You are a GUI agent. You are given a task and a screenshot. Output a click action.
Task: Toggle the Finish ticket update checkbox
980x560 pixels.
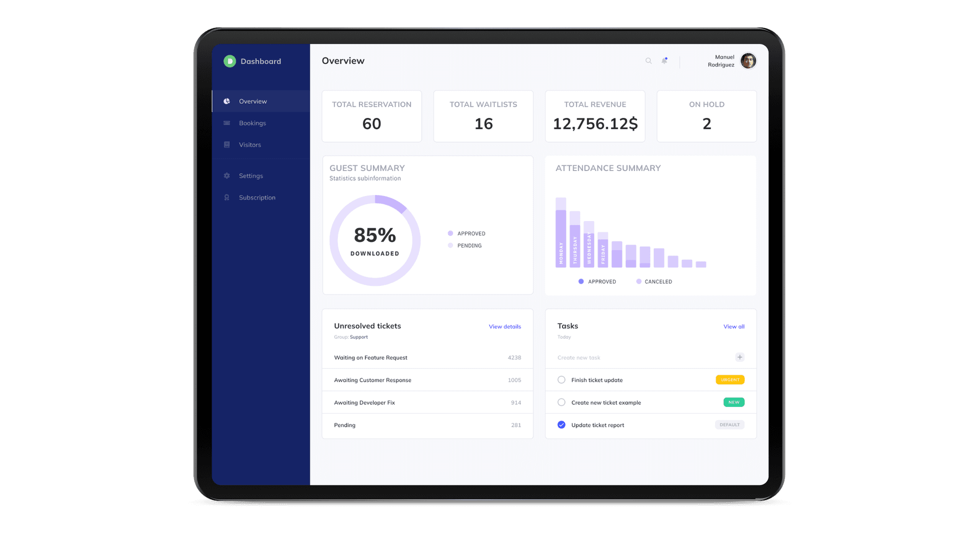(560, 380)
